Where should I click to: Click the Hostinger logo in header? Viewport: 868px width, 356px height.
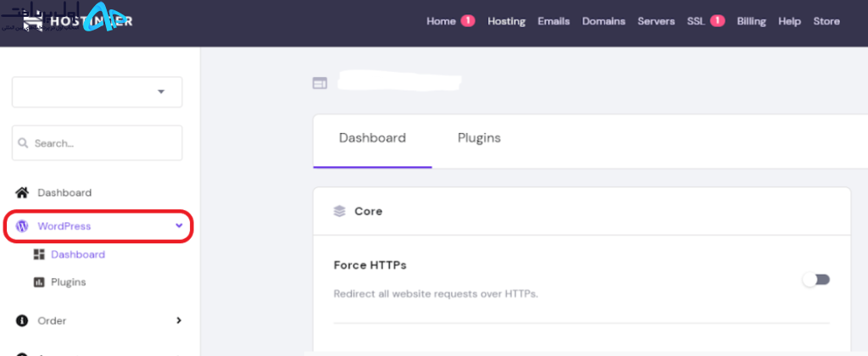[77, 21]
